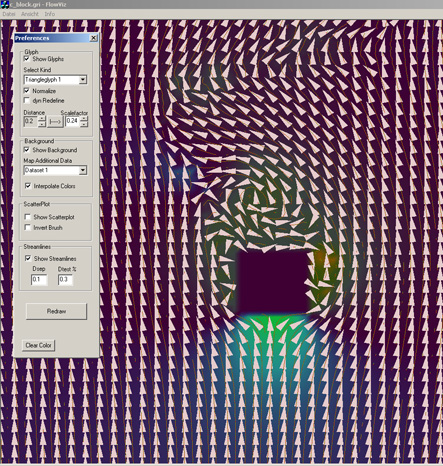
Task: Click the Clear Color button
Action: [x=38, y=345]
